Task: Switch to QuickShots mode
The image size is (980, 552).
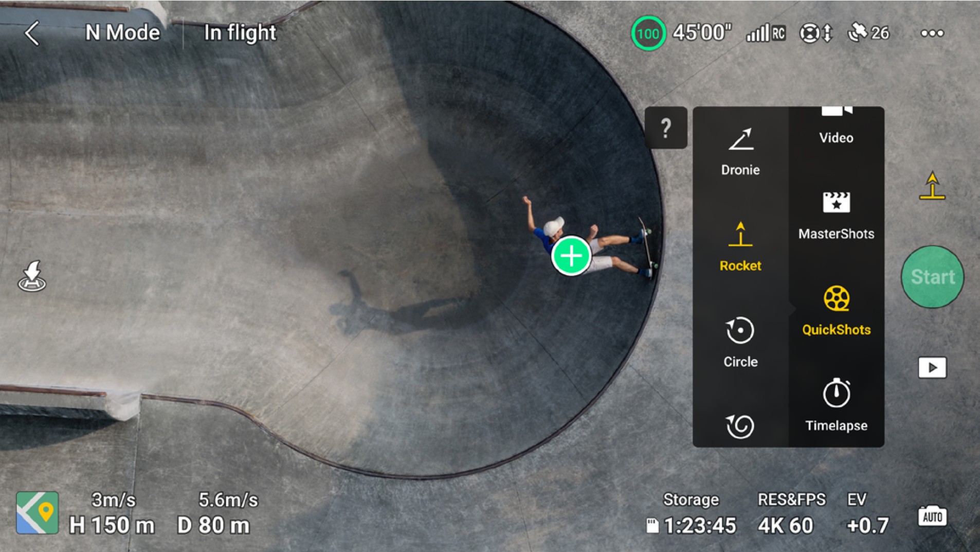Action: pos(836,312)
